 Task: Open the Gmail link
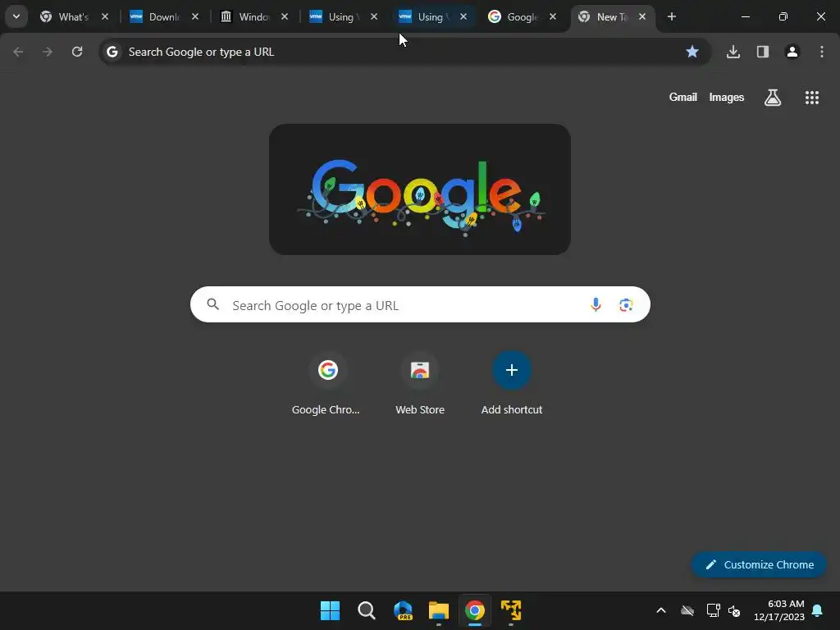tap(683, 97)
